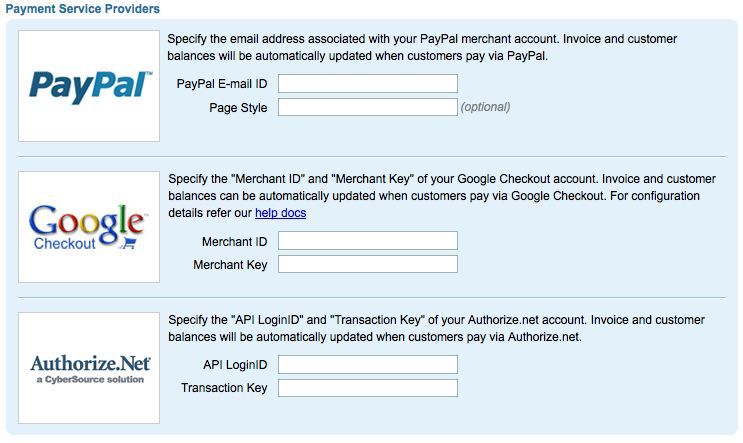Click the "Merchant ID" label text
743x443 pixels.
[234, 241]
